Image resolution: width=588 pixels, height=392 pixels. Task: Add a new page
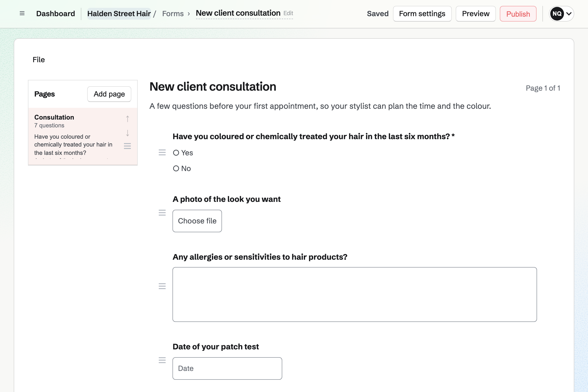coord(109,94)
